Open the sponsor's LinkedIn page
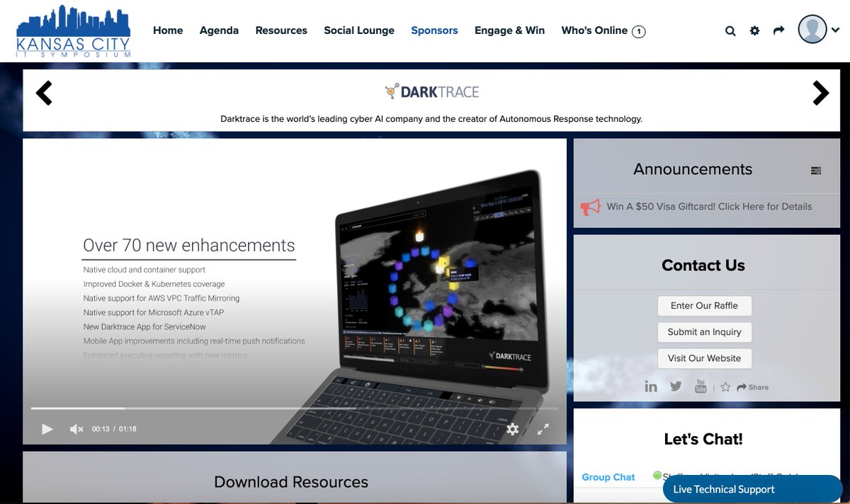The width and height of the screenshot is (850, 504). click(x=651, y=386)
